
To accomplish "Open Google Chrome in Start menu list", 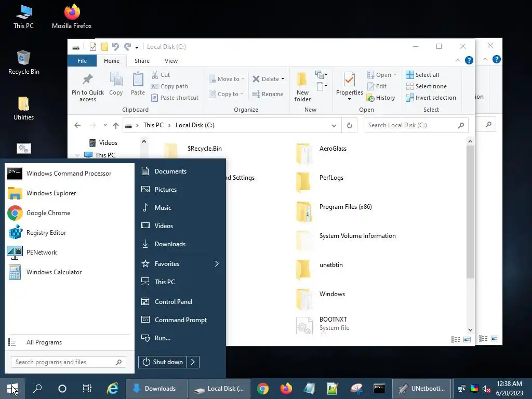I will 69,212.
